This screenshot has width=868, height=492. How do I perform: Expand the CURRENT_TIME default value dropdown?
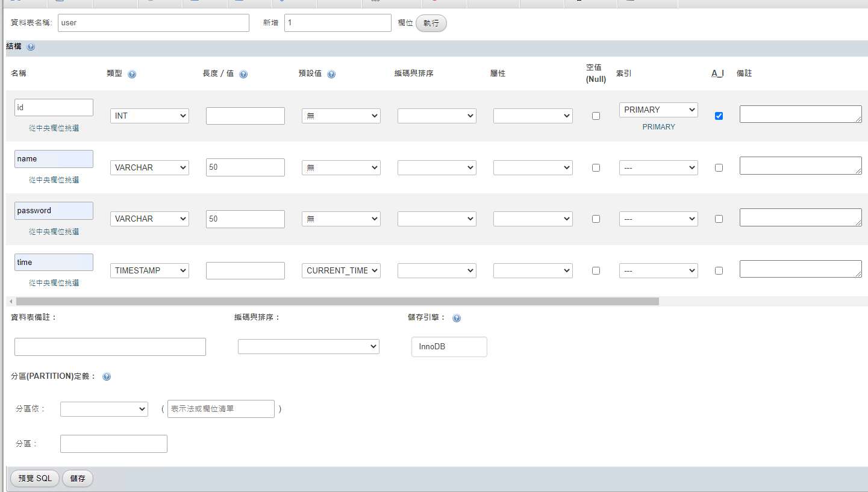(x=341, y=271)
